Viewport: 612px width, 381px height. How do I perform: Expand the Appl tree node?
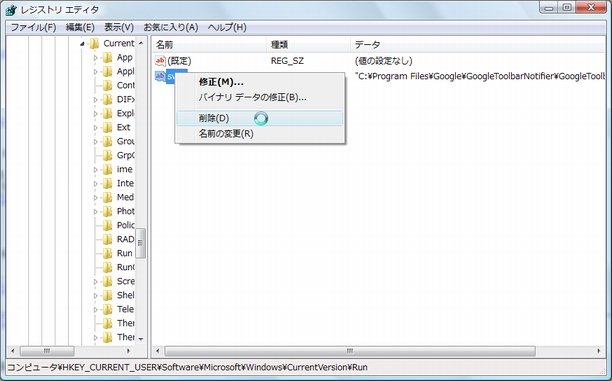[x=95, y=72]
